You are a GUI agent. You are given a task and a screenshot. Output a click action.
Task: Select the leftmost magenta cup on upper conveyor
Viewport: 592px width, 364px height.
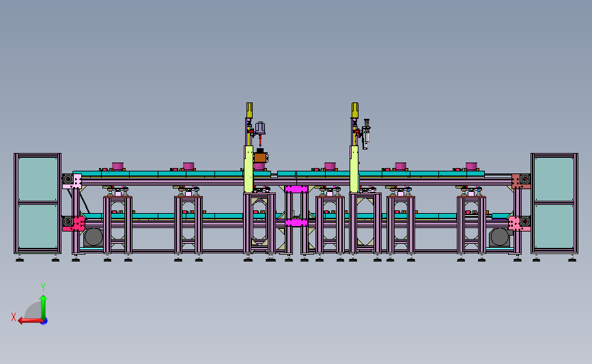click(x=118, y=166)
